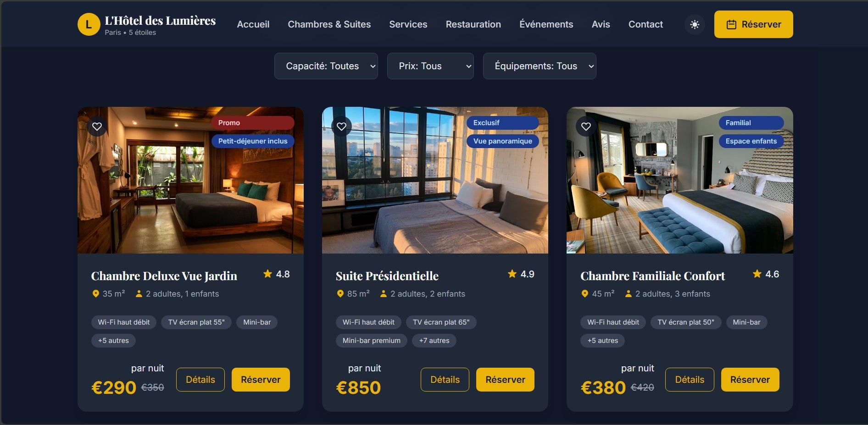Open the Chambre Deluxe Vue Jardin photo
The height and width of the screenshot is (425, 868).
[x=190, y=180]
